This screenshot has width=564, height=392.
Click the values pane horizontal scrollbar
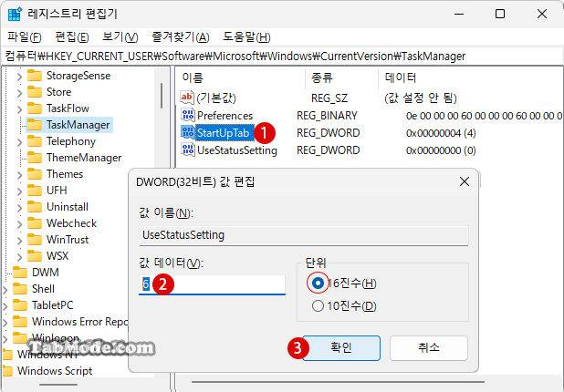point(338,382)
